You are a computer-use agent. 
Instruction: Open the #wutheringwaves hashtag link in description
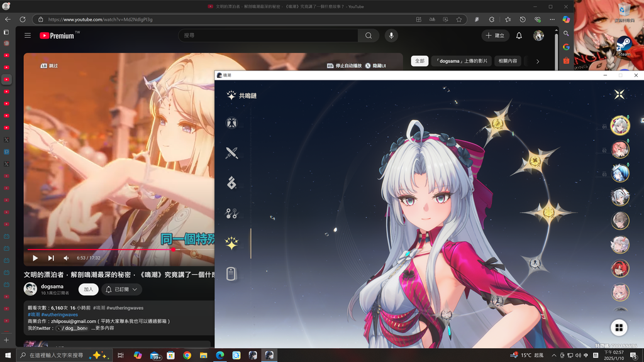pos(60,314)
